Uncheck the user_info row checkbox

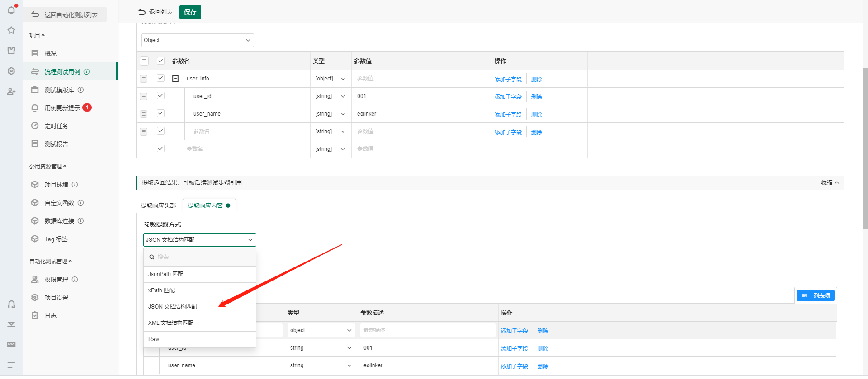pyautogui.click(x=160, y=78)
